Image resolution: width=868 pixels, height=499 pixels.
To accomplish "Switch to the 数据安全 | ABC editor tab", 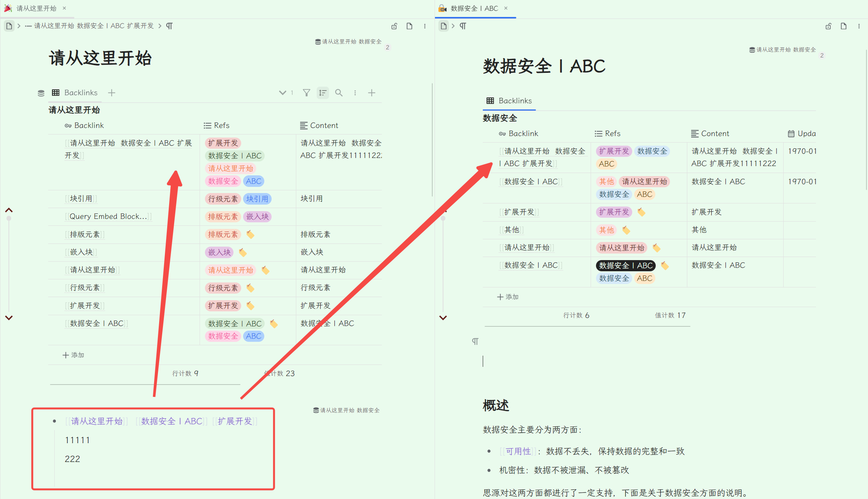I will click(474, 8).
